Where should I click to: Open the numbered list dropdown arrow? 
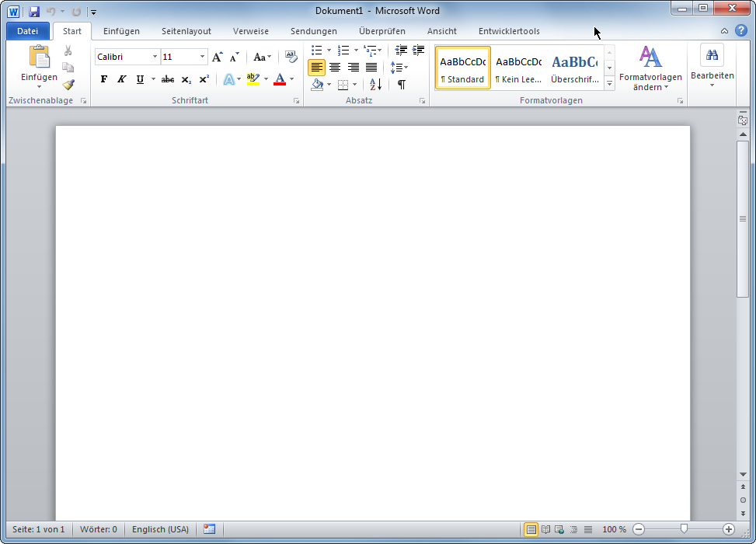pyautogui.click(x=356, y=50)
